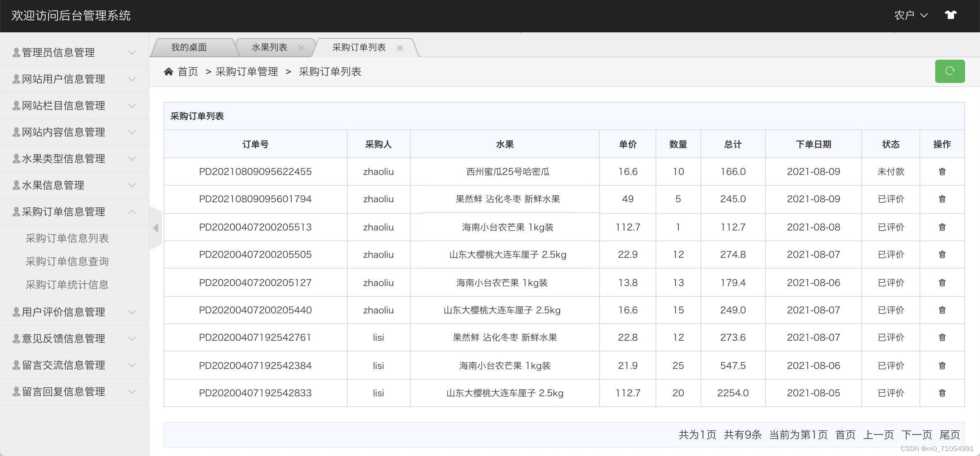Click the sidebar collapse arrow on the panel edge

click(156, 228)
